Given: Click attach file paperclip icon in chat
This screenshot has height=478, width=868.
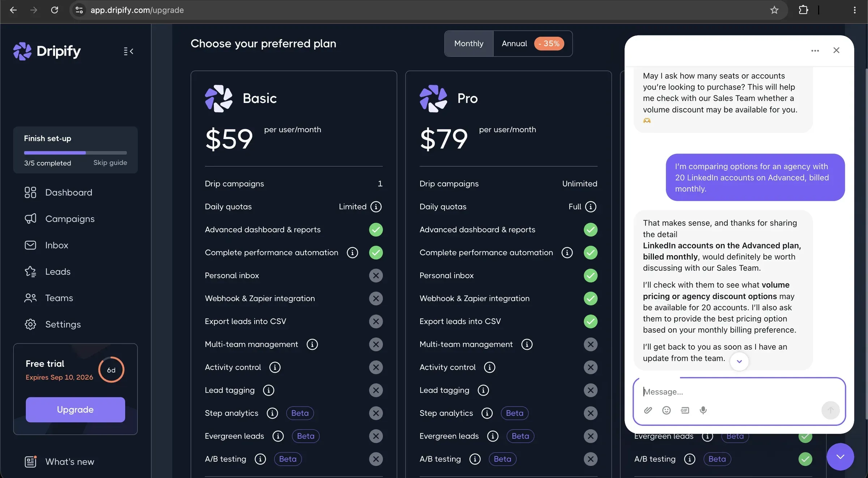Looking at the screenshot, I should (648, 410).
